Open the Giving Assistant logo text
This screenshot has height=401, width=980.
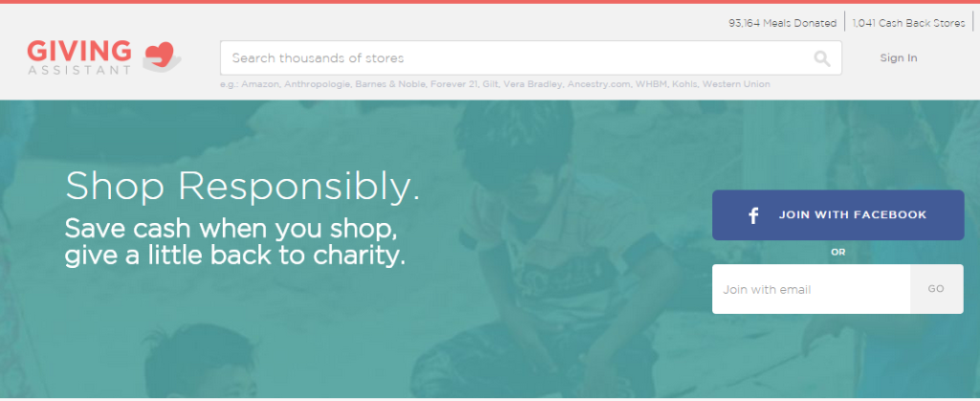pos(79,57)
